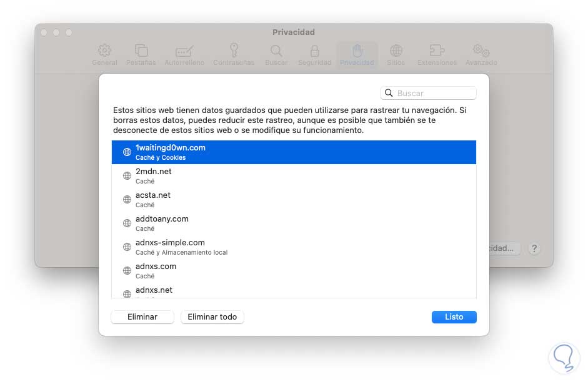The image size is (588, 382).
Task: Open the Seguridad lock icon
Action: [x=314, y=51]
